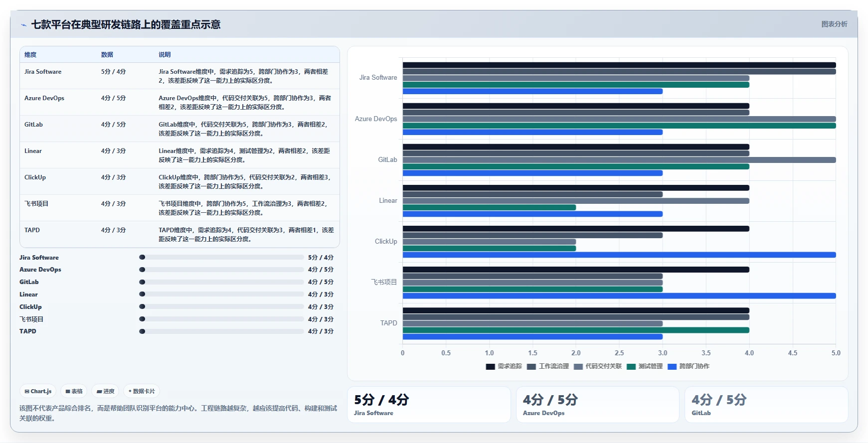Viewport: 868px width, 443px height.
Task: Click the 维度 table column header
Action: pyautogui.click(x=30, y=55)
